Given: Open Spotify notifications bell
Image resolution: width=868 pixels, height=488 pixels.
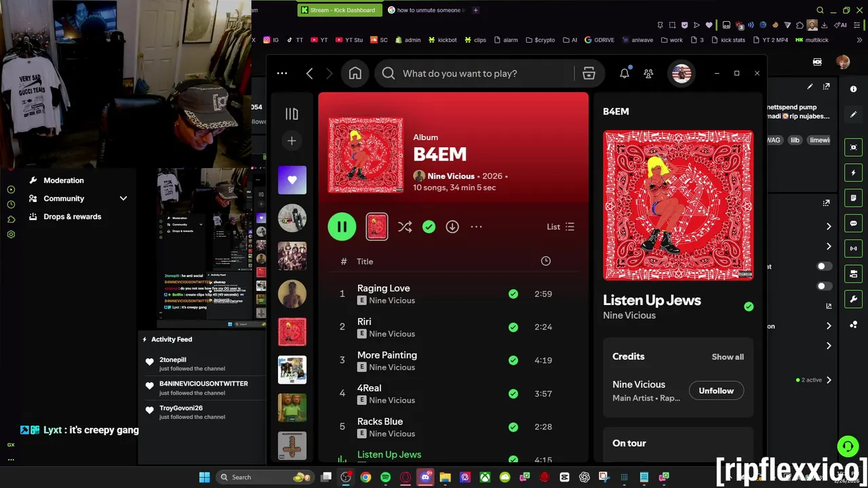Looking at the screenshot, I should 625,73.
